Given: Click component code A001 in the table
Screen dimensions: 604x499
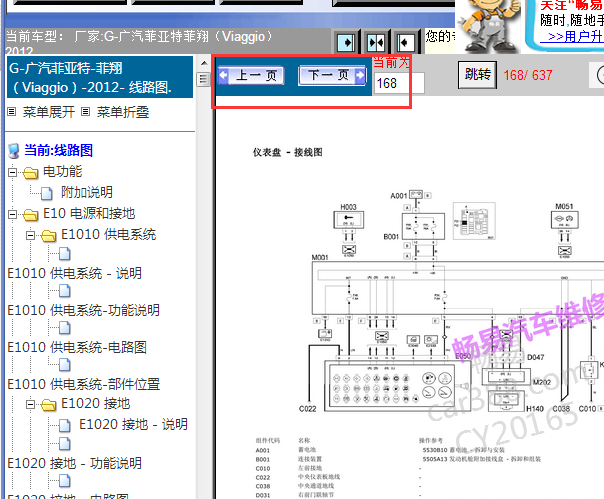Looking at the screenshot, I should click(263, 450).
